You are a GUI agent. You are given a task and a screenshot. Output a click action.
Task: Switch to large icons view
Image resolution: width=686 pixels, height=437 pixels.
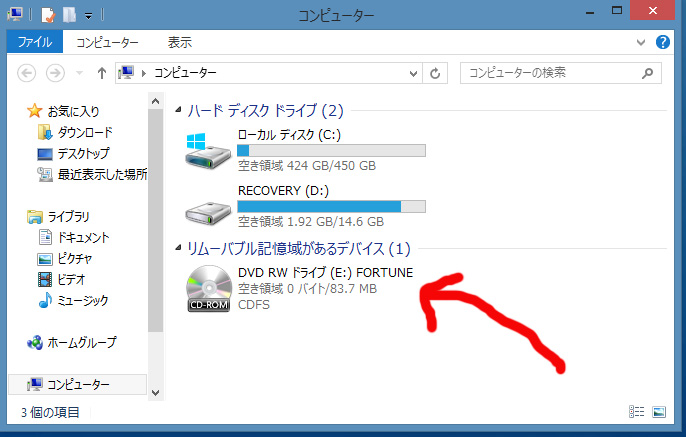coord(659,412)
